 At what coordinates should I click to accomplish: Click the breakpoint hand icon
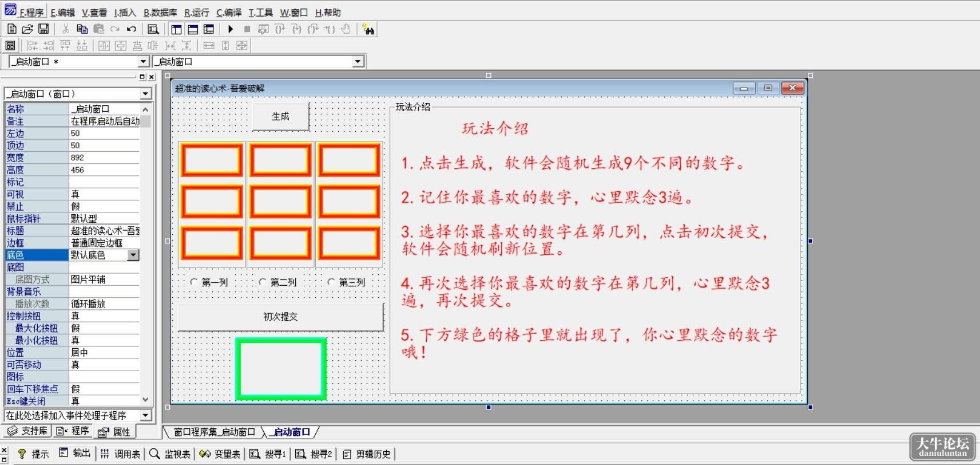[x=346, y=29]
